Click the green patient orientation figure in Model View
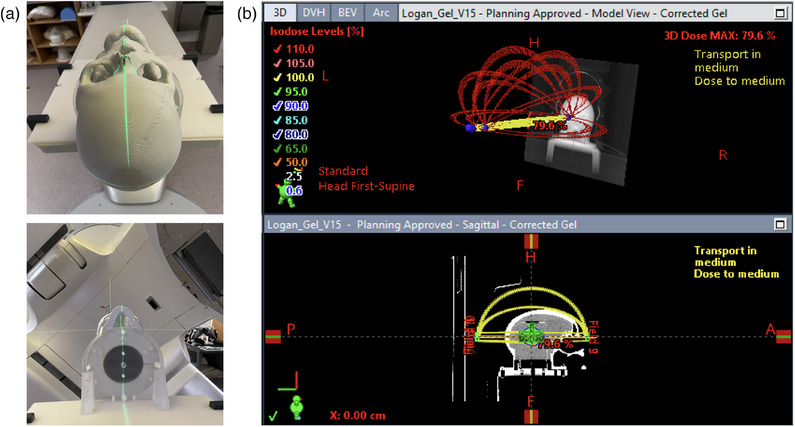 pyautogui.click(x=286, y=195)
